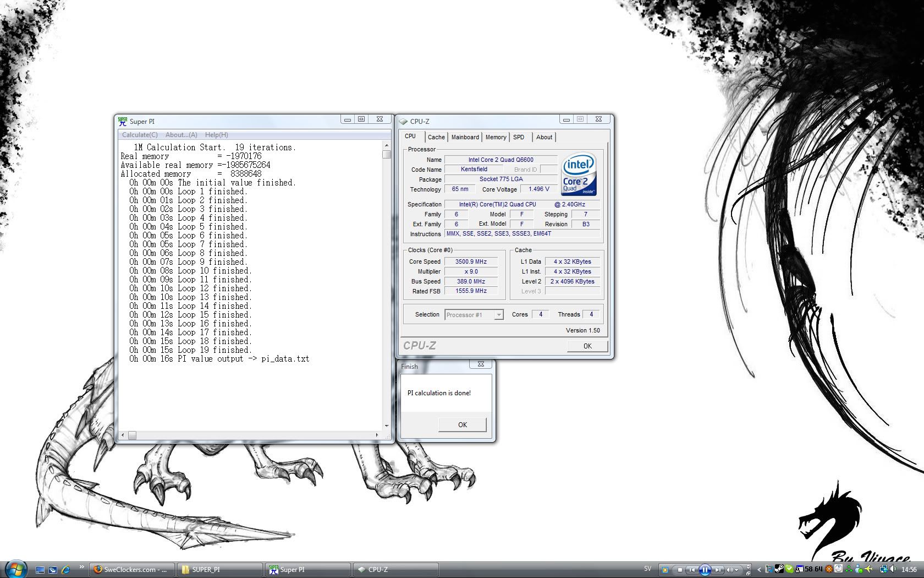This screenshot has height=578, width=924.
Task: Click Steam tray icon
Action: 779,569
